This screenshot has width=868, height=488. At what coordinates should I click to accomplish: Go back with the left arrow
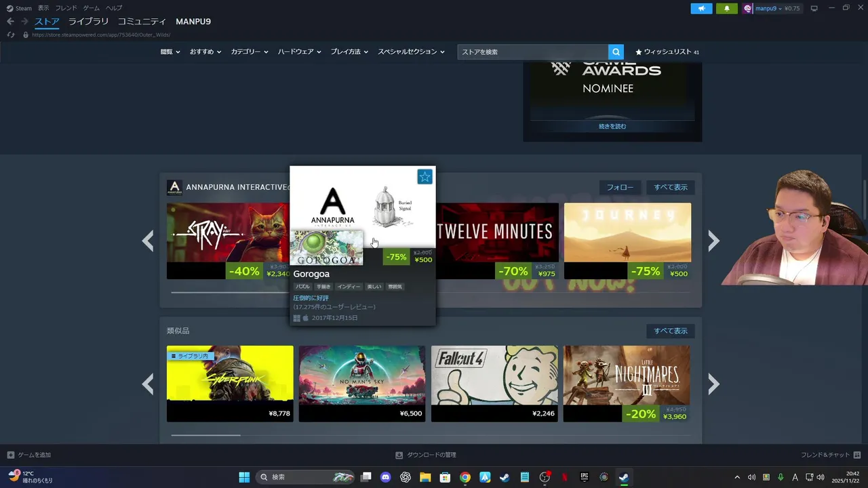pos(10,22)
